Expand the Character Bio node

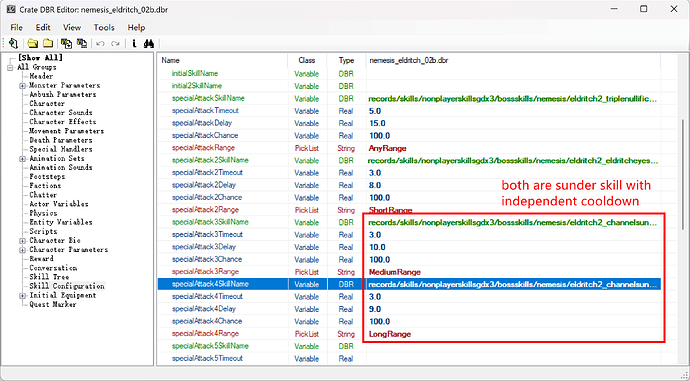pyautogui.click(x=22, y=241)
